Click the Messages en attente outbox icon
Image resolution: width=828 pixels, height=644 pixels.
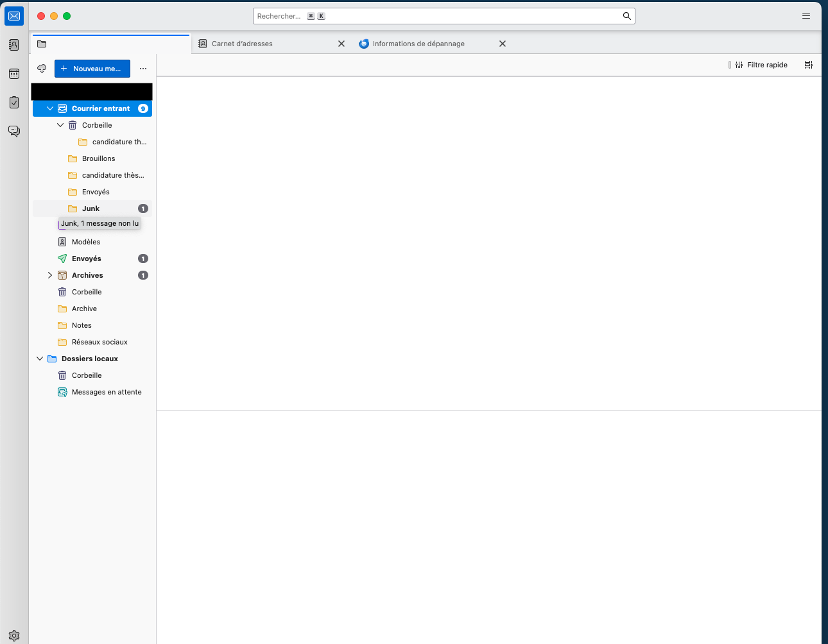tap(62, 392)
